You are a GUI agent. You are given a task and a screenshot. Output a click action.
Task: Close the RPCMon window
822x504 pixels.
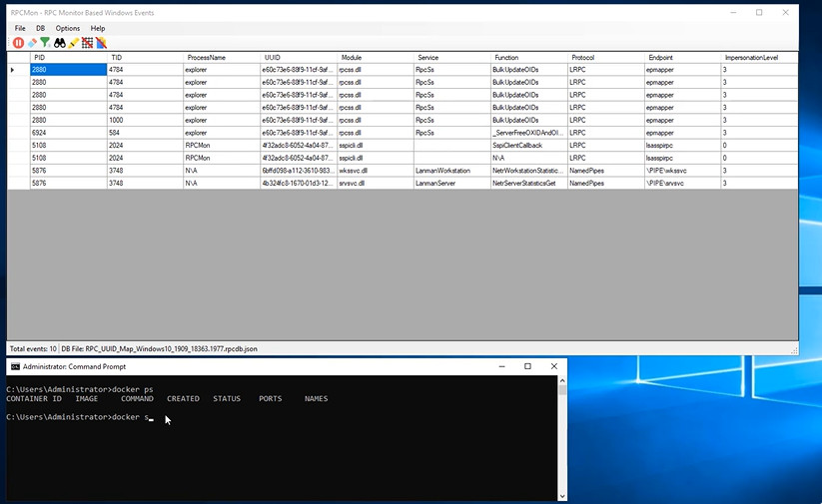tap(785, 13)
